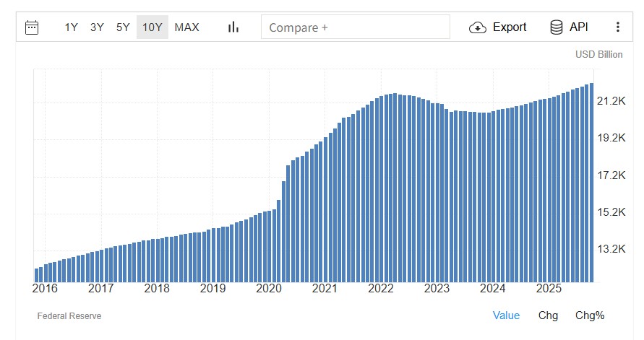This screenshot has height=340, width=644.
Task: Switch to the Chg view tab
Action: pos(548,315)
